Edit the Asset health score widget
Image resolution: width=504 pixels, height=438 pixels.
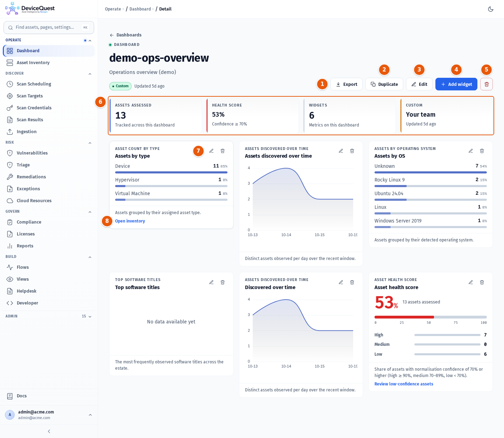471,282
